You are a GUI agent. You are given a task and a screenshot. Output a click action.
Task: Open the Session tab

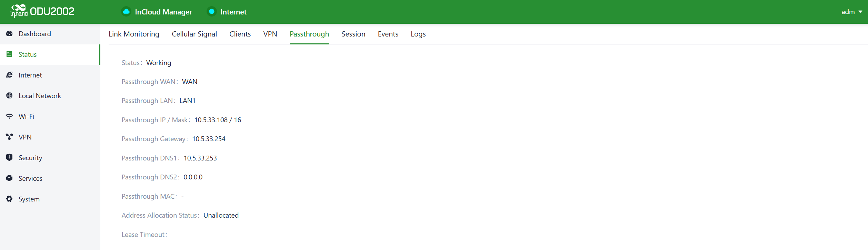tap(353, 34)
